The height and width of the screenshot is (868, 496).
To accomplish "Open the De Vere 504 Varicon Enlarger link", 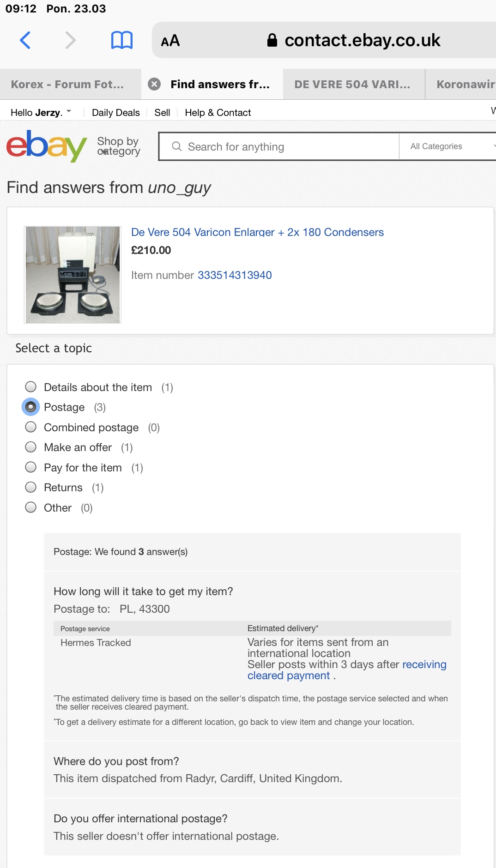I will coord(257,232).
